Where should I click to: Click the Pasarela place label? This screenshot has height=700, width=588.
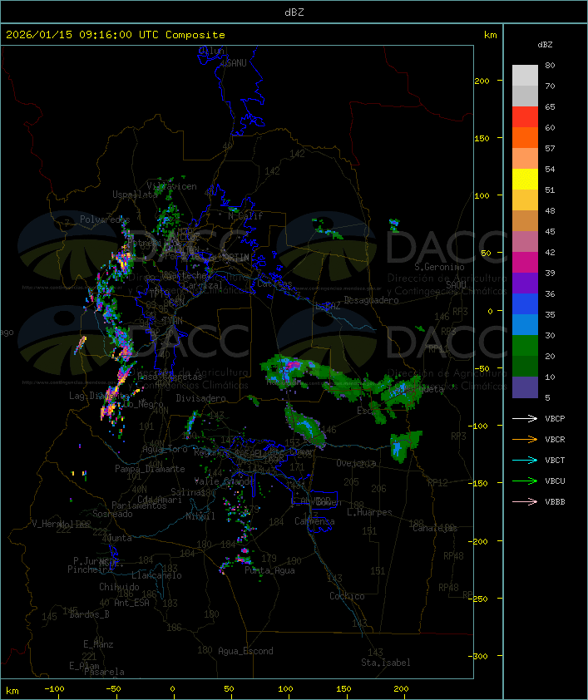(x=104, y=672)
